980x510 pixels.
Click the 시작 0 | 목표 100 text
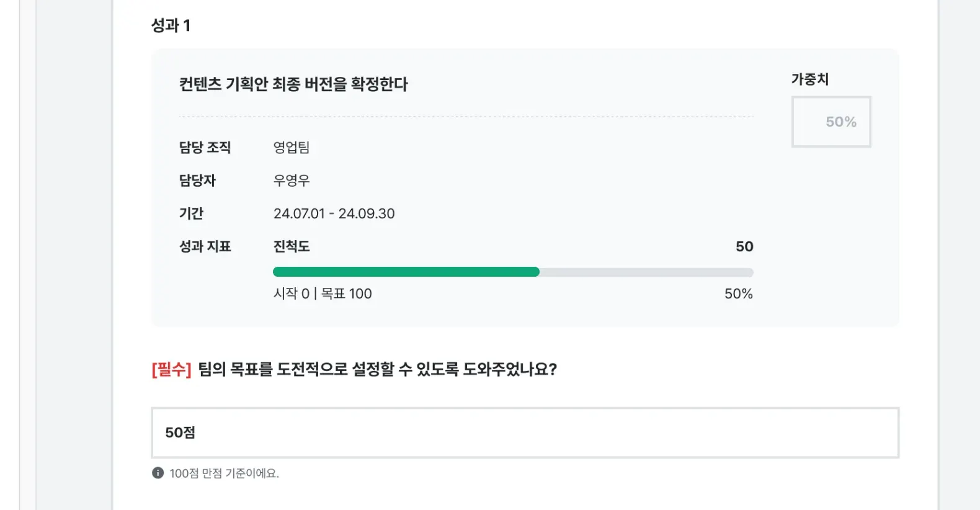pyautogui.click(x=323, y=293)
